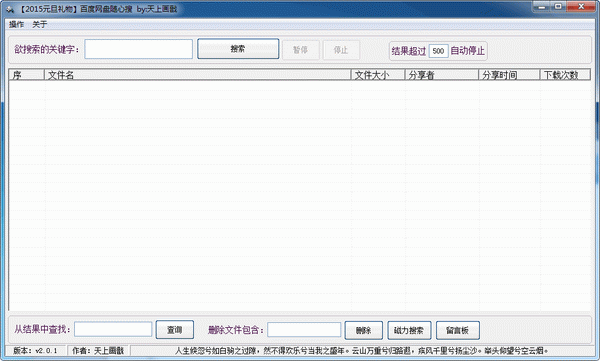Image resolution: width=600 pixels, height=361 pixels.
Task: Click the 暂停 button
Action: pos(301,50)
